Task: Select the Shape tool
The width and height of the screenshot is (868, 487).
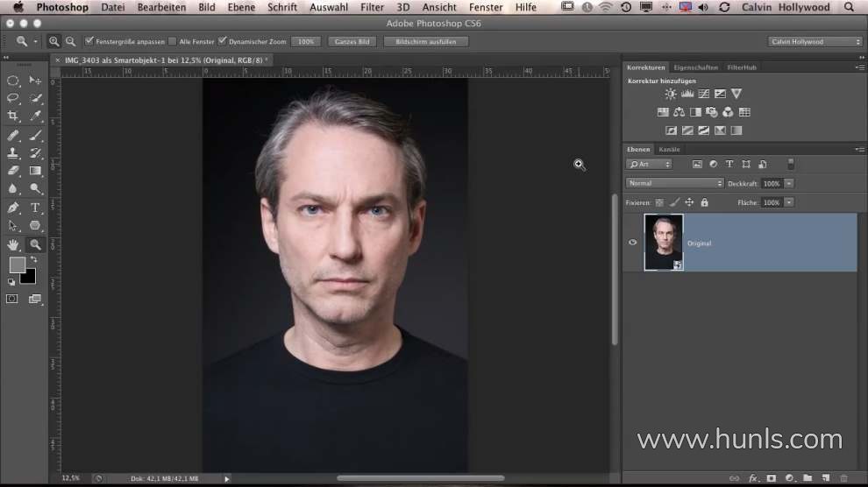Action: 35,225
